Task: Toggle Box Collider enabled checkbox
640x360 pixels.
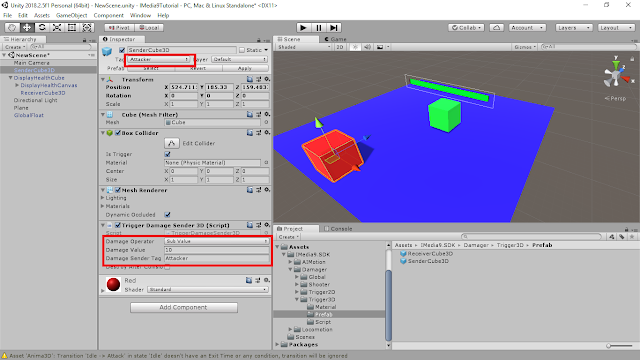Action: coord(118,133)
